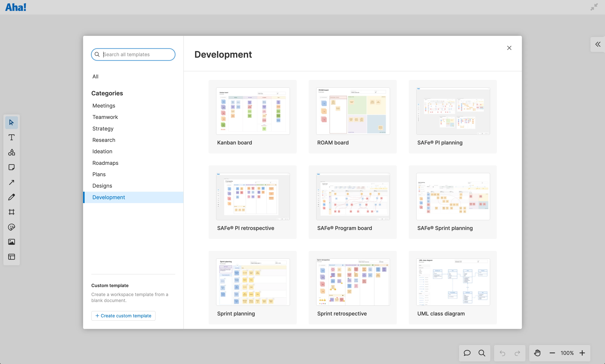Image resolution: width=605 pixels, height=364 pixels.
Task: Select the frame tool
Action: pos(11,212)
